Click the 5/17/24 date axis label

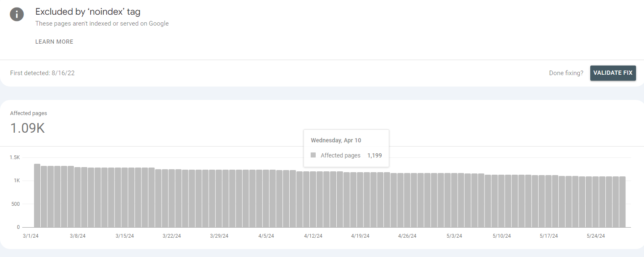(x=549, y=236)
